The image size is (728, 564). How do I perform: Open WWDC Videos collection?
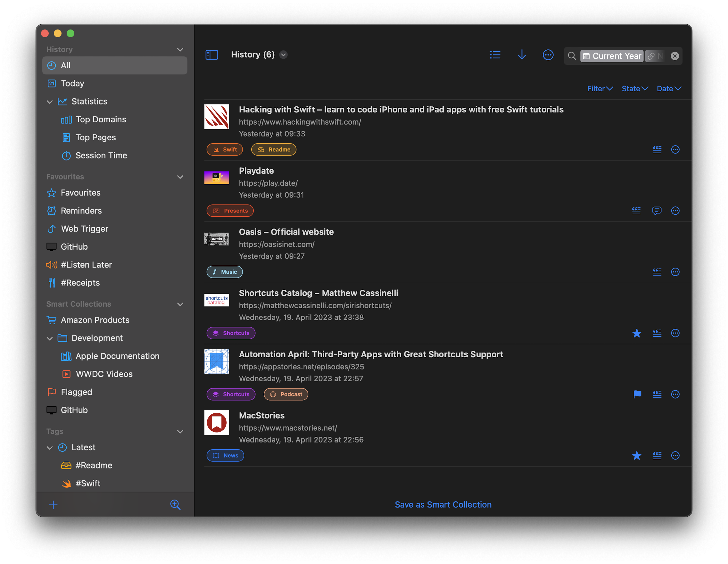(115, 374)
